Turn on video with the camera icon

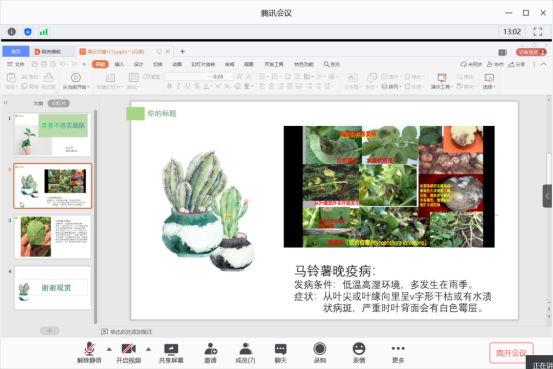128,352
